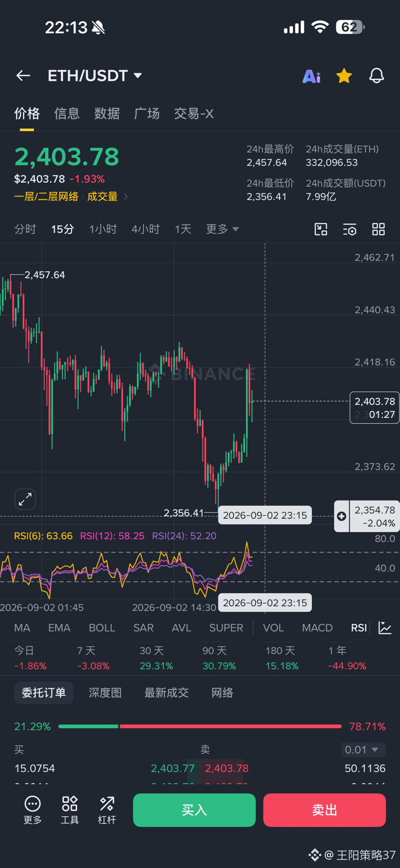Switch to the 深度图 tab
The height and width of the screenshot is (868, 400).
(x=105, y=692)
